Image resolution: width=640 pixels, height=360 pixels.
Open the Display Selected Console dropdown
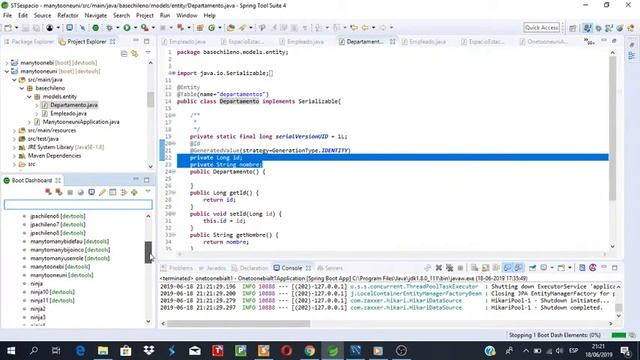pyautogui.click(x=551, y=268)
